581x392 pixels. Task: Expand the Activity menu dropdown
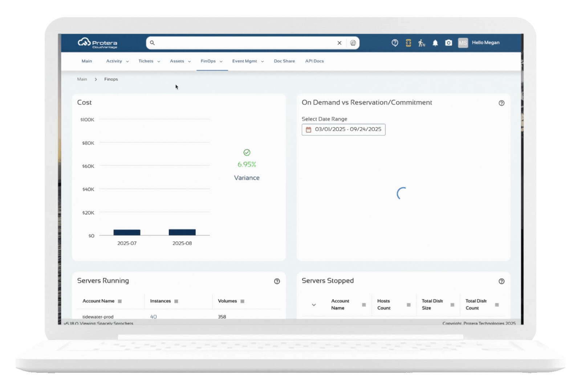coord(117,61)
